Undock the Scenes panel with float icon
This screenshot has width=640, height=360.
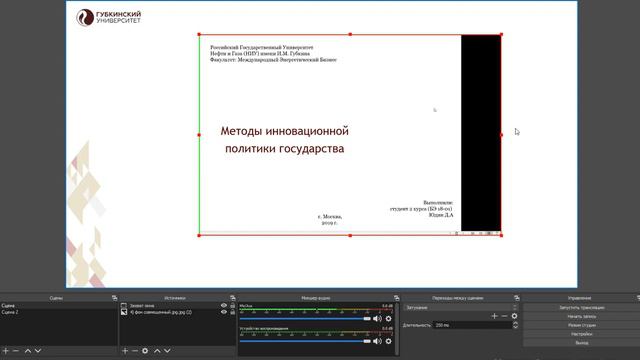pyautogui.click(x=114, y=298)
